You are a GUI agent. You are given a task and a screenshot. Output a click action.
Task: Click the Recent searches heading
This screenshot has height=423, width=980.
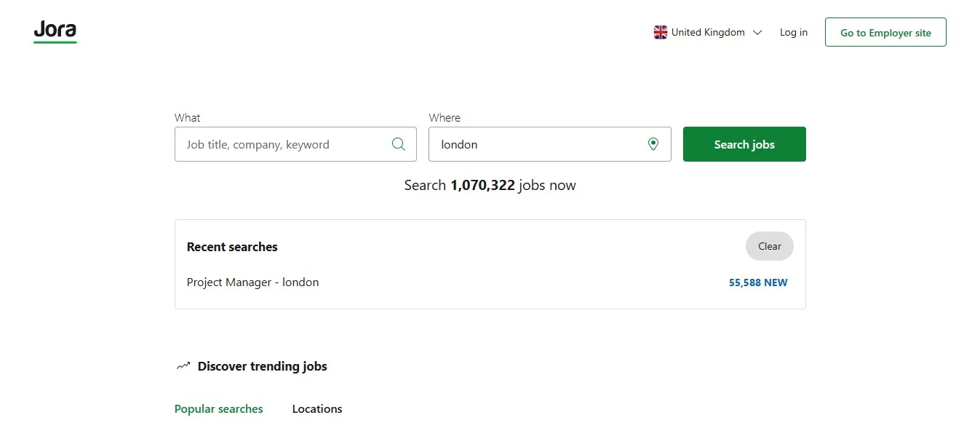(232, 247)
